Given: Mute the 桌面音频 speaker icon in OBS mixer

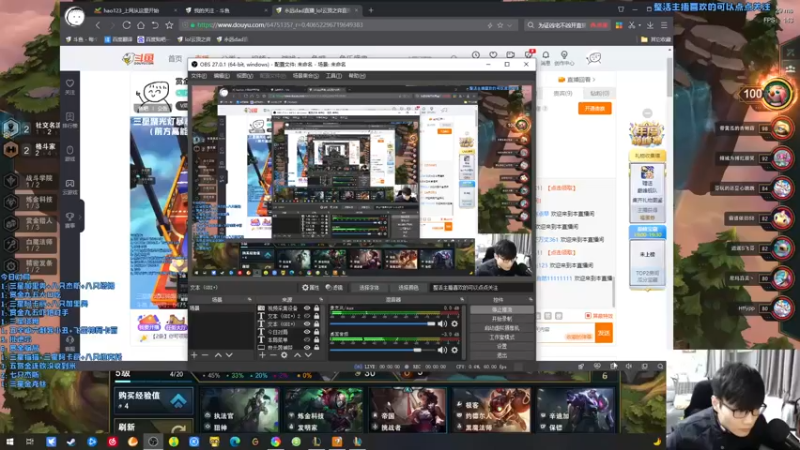Looking at the screenshot, I should pyautogui.click(x=442, y=350).
